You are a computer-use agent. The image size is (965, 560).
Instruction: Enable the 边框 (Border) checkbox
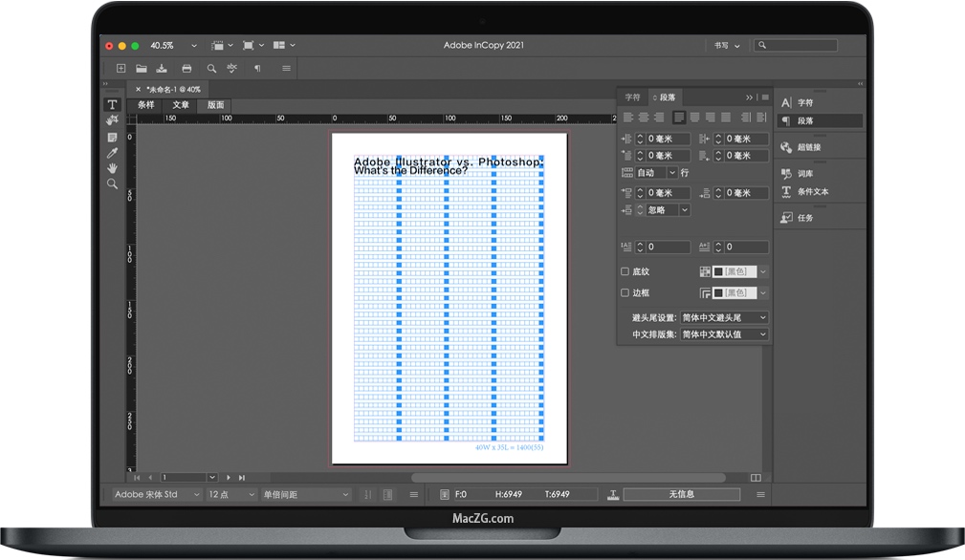pyautogui.click(x=625, y=292)
